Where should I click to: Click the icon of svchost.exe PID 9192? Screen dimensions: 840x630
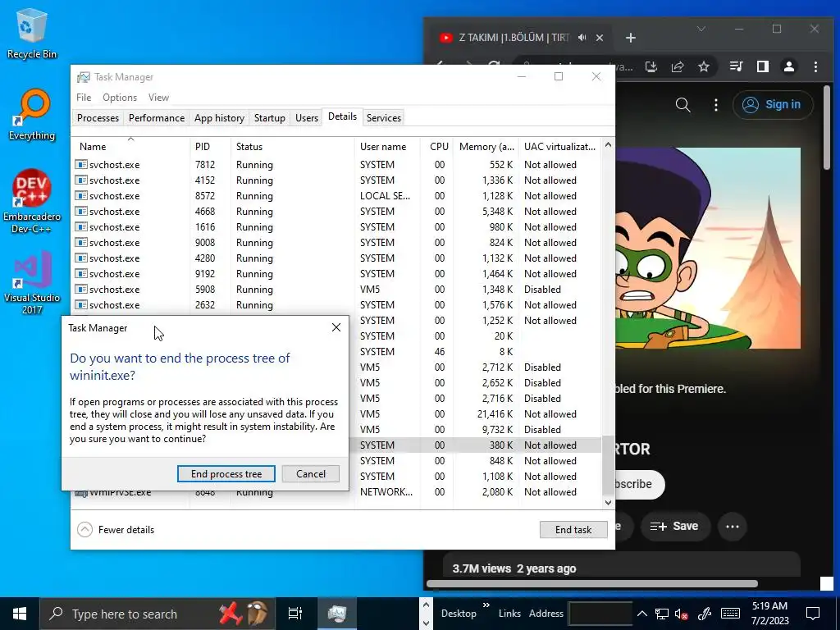81,274
